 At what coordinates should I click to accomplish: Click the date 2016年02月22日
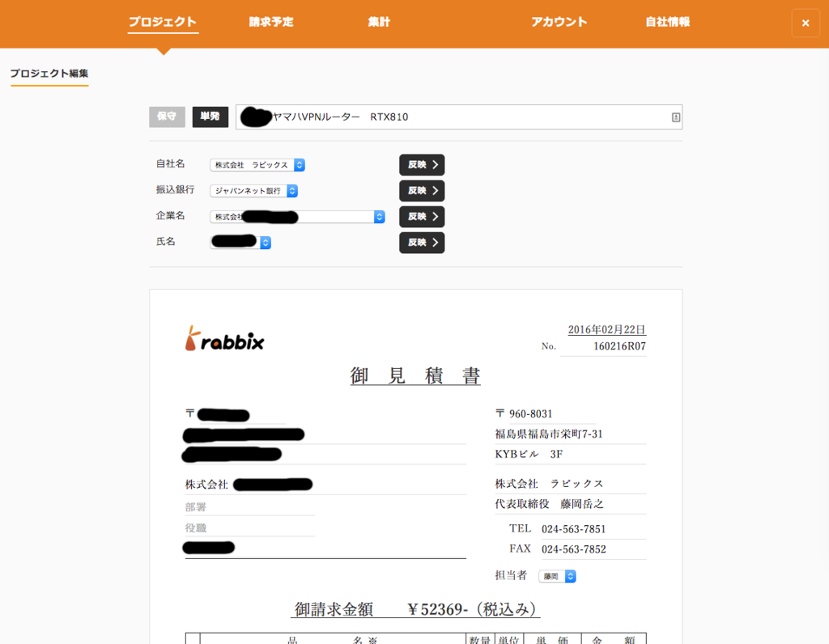pos(606,329)
